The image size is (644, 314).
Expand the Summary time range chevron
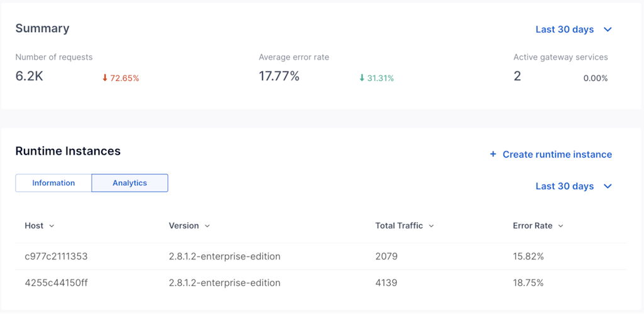coord(608,30)
